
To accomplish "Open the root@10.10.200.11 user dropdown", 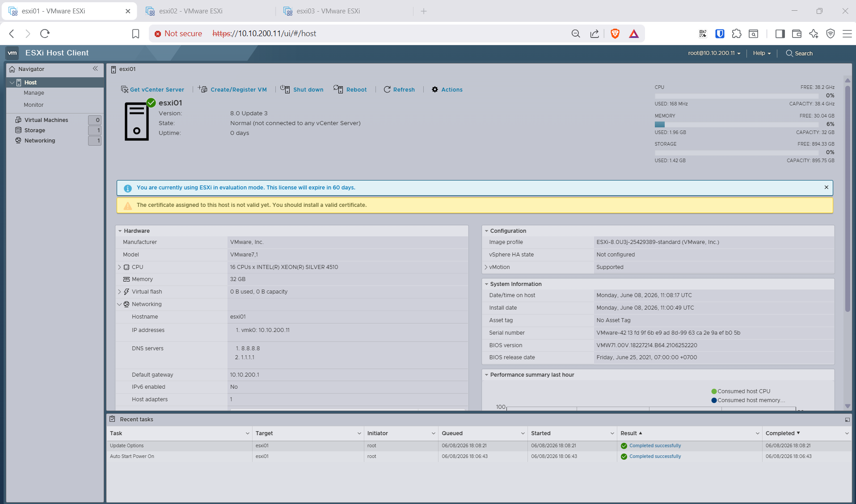I will (714, 53).
